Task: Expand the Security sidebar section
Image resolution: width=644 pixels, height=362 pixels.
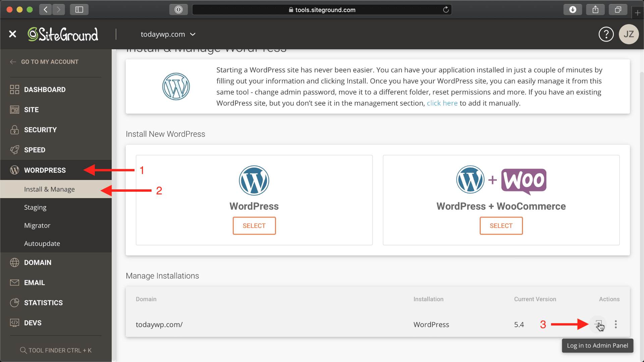Action: tap(56, 130)
